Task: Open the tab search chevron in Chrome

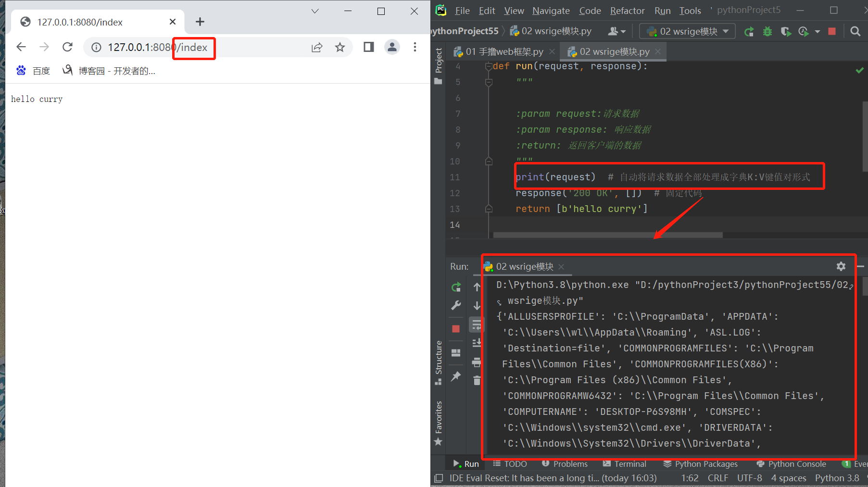Action: [315, 11]
